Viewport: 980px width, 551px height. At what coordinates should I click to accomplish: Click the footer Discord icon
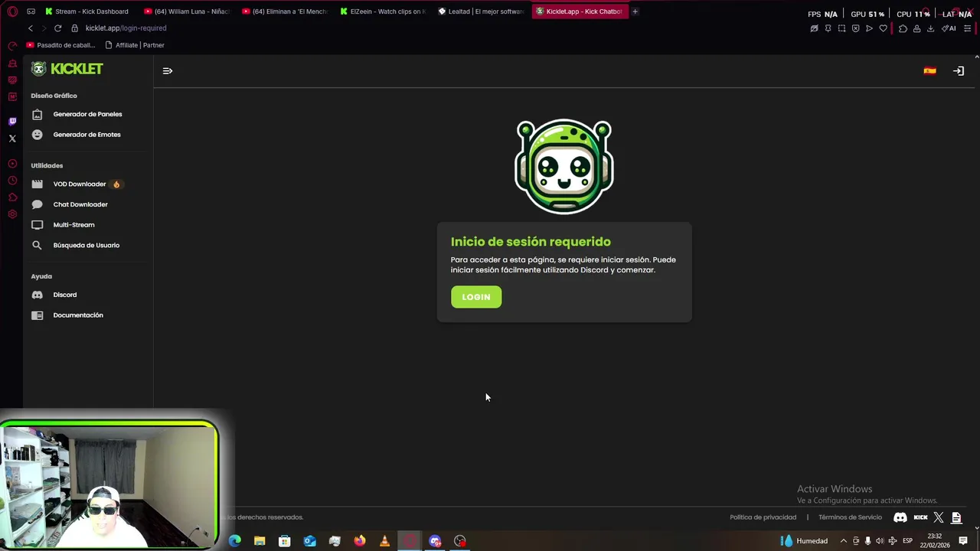(x=900, y=518)
